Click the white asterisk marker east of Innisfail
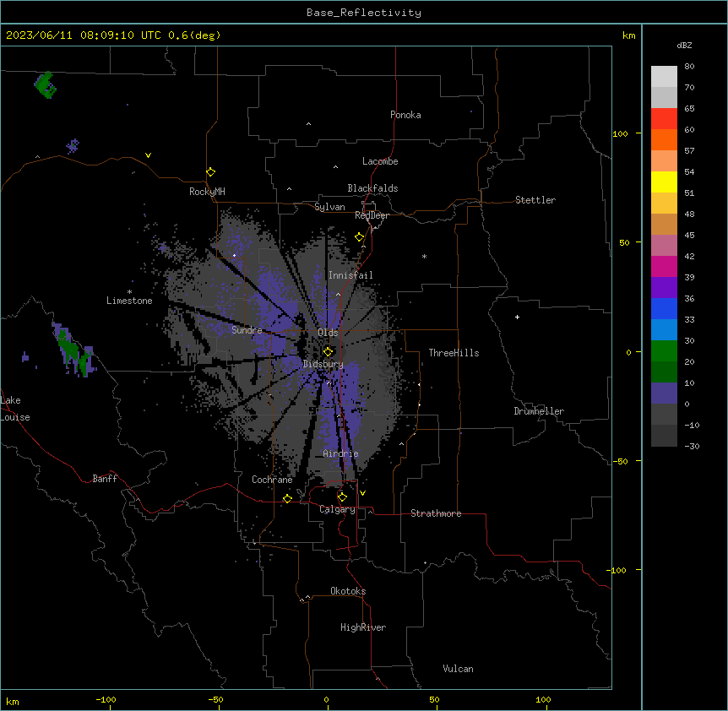This screenshot has width=728, height=711. pos(424,256)
